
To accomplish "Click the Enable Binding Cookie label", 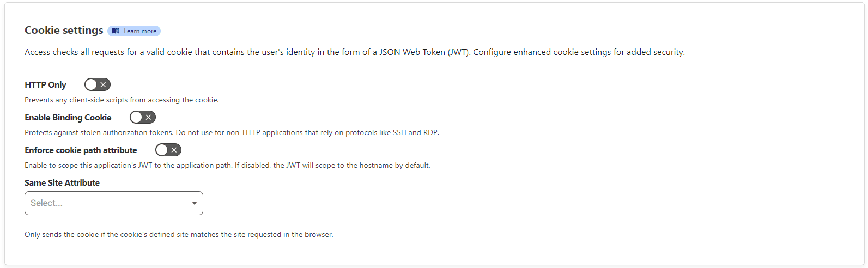I will click(x=68, y=117).
